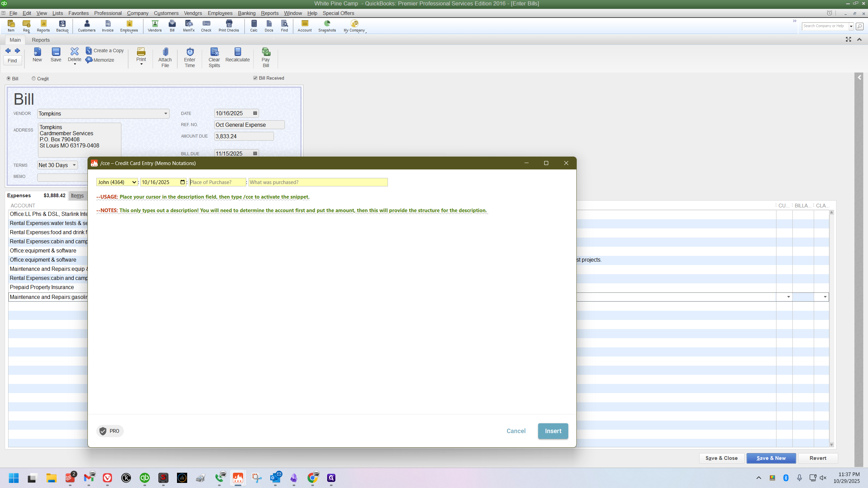
Task: Switch to the Reports ribbon tab
Action: click(41, 40)
